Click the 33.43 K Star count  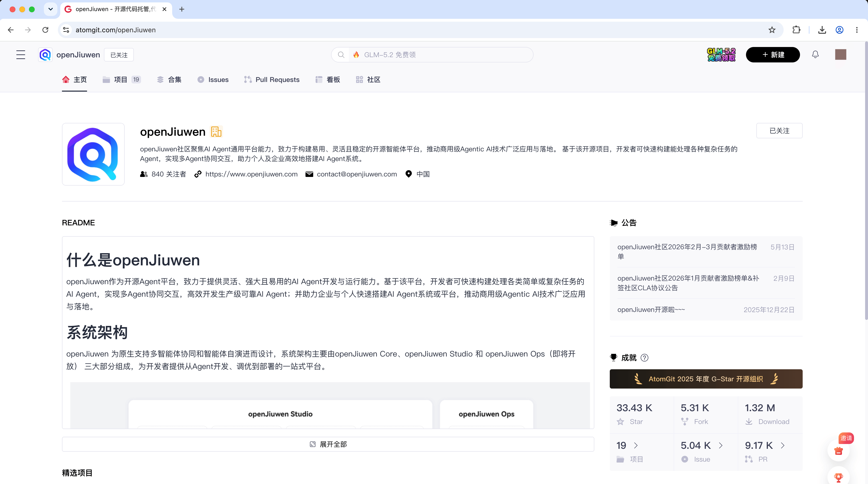click(x=634, y=408)
